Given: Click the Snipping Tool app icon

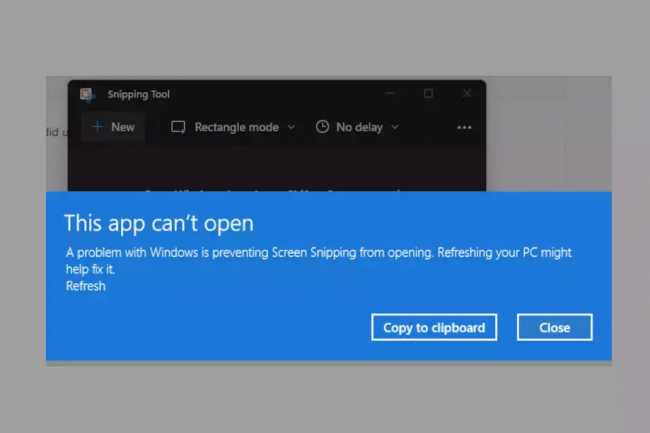Looking at the screenshot, I should tap(87, 95).
